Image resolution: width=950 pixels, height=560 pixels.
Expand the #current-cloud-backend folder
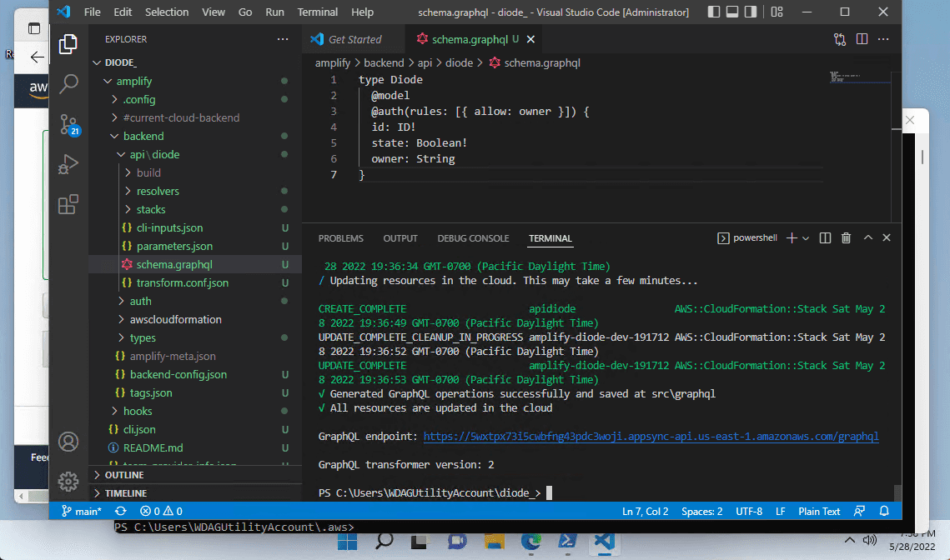point(195,118)
